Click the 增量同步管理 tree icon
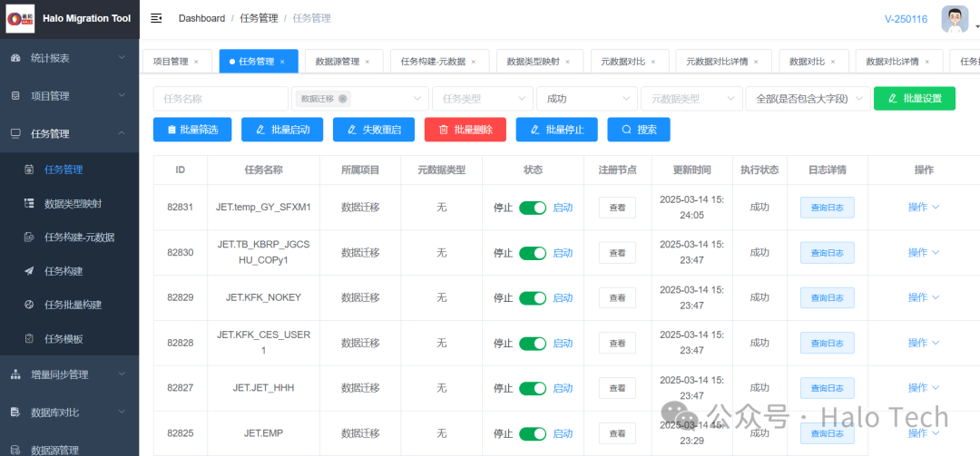Screen dimensions: 980x456 point(15,374)
